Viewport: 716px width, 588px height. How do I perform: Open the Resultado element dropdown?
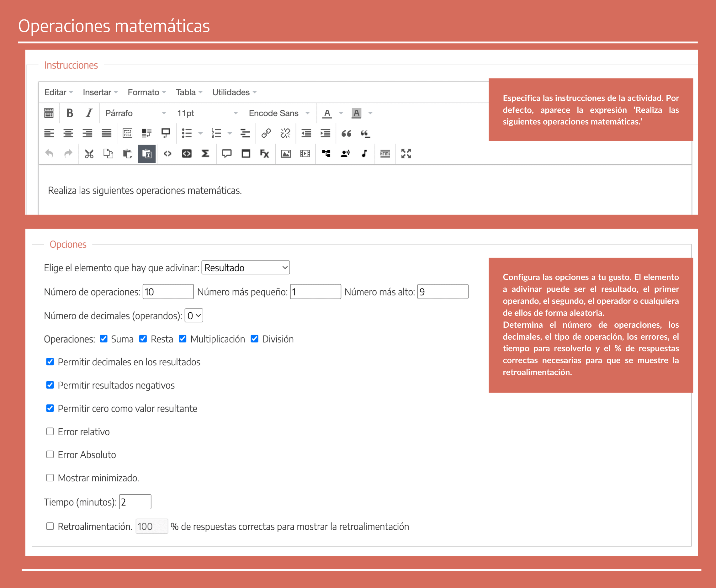coord(246,268)
